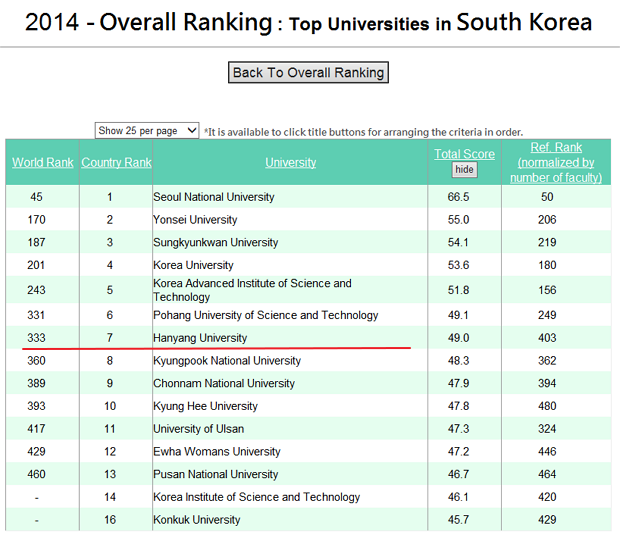Select the underlined Hanyang University row

click(x=199, y=339)
